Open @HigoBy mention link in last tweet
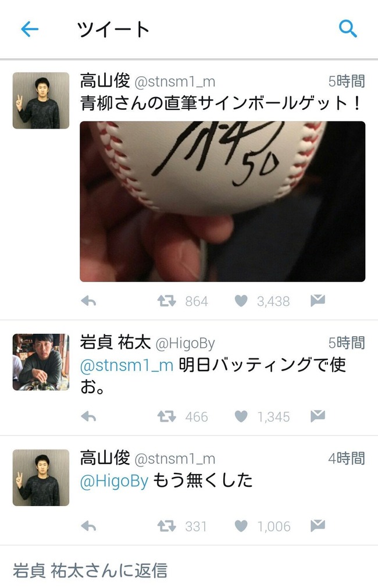This screenshot has width=378, height=588. (x=115, y=481)
